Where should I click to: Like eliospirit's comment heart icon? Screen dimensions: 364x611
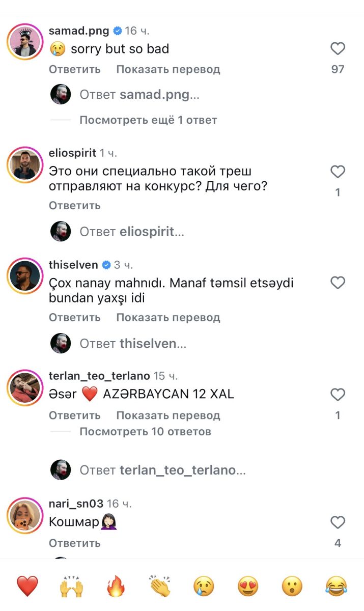(x=338, y=172)
